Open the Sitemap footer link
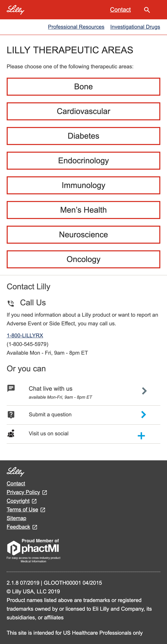This screenshot has height=644, width=167. click(16, 518)
